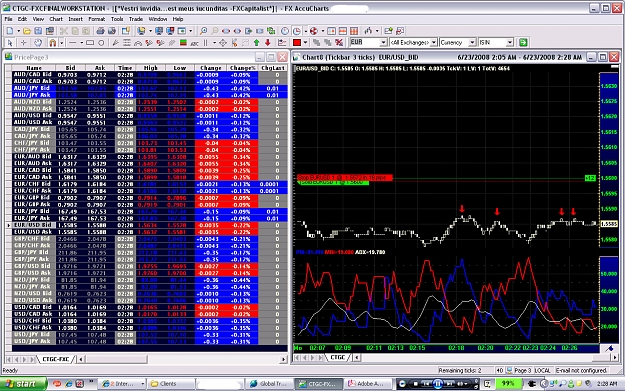Click the Print icon in toolbar
This screenshot has height=391, width=625.
pyautogui.click(x=100, y=31)
